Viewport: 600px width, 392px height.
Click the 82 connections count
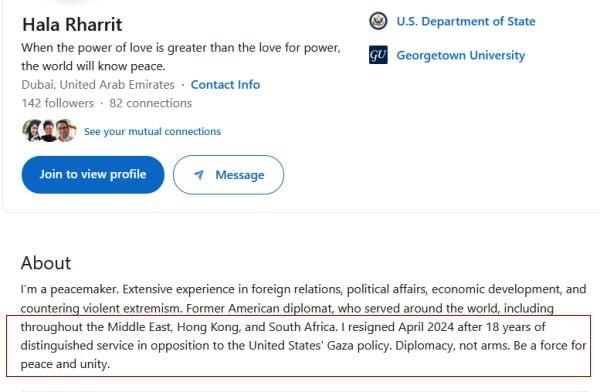coord(150,103)
